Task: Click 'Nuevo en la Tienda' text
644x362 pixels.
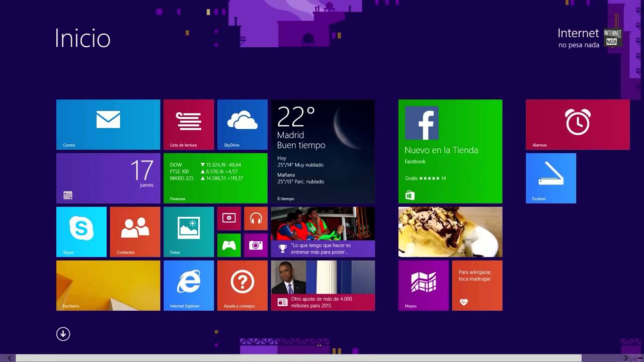Action: pos(441,150)
